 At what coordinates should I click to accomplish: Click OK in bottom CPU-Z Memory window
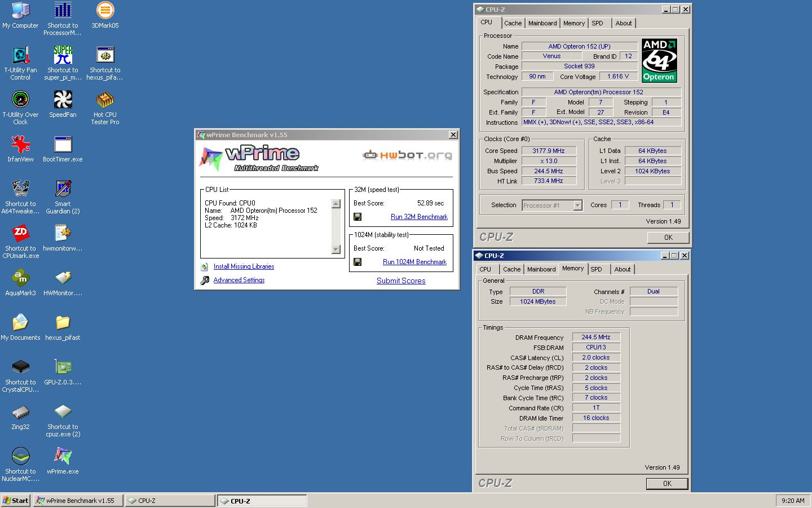click(x=667, y=484)
